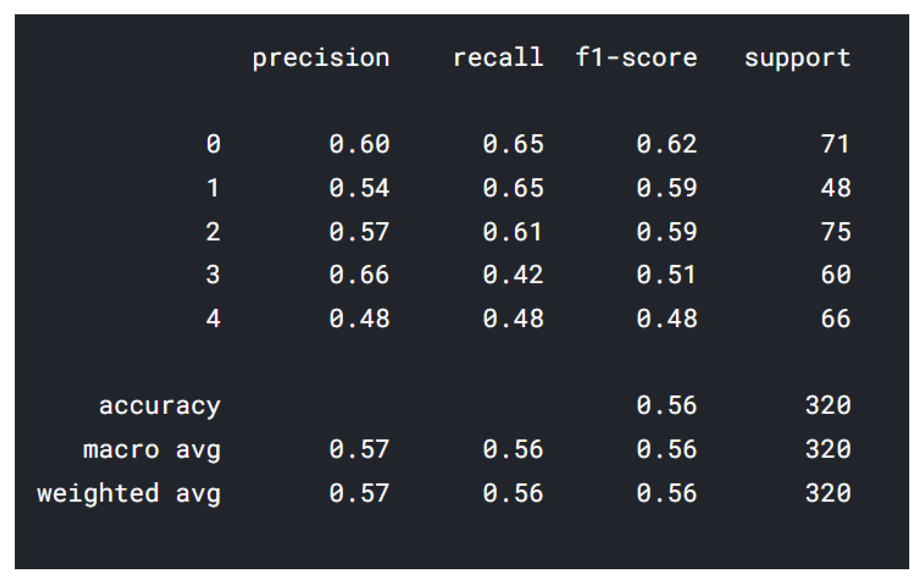
Task: Select the class 3 row label
Action: pyautogui.click(x=213, y=275)
